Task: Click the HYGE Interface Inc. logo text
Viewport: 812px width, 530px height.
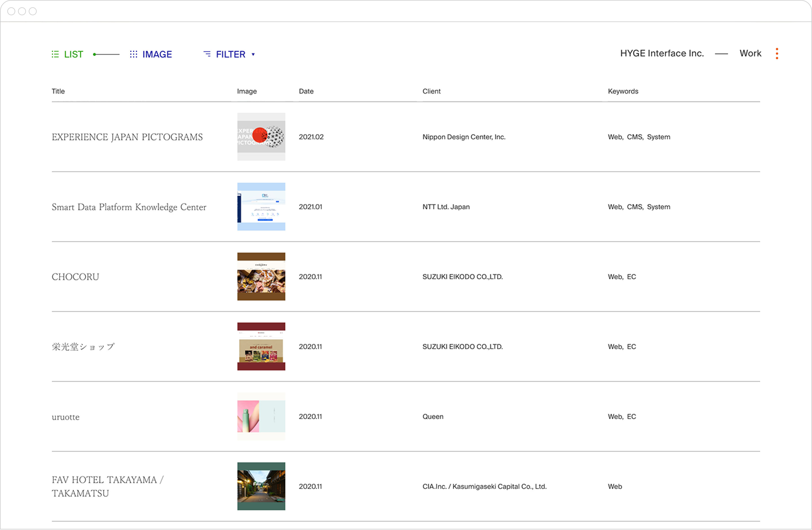Action: tap(662, 53)
